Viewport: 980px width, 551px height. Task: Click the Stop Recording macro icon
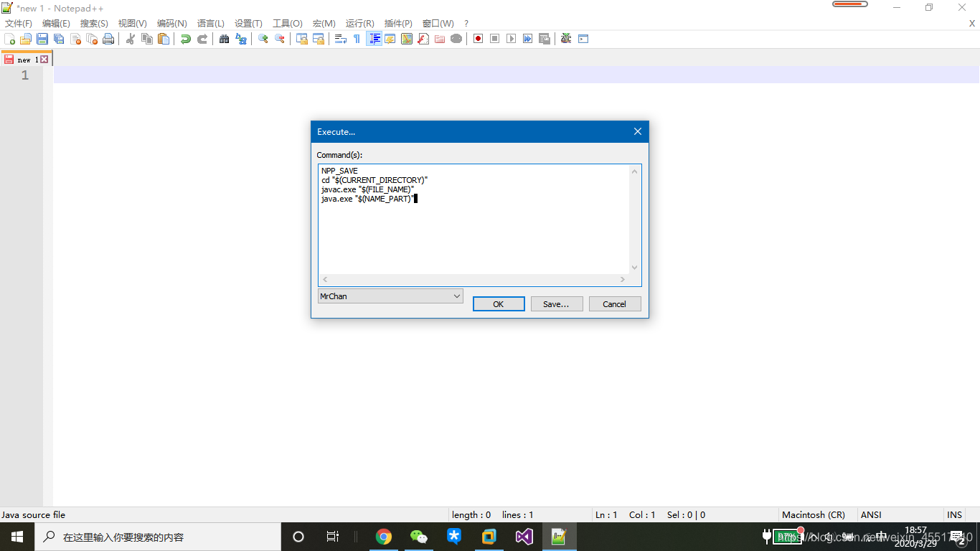[x=495, y=39]
